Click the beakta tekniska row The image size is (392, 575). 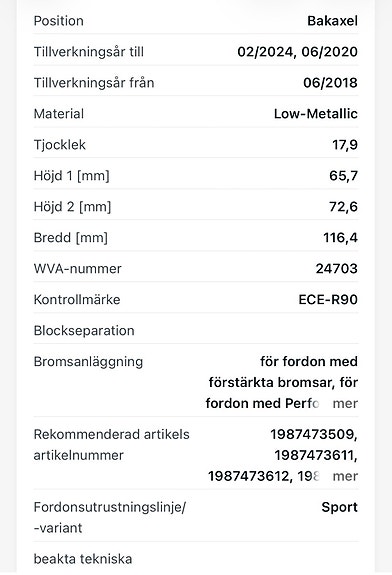pyautogui.click(x=196, y=559)
